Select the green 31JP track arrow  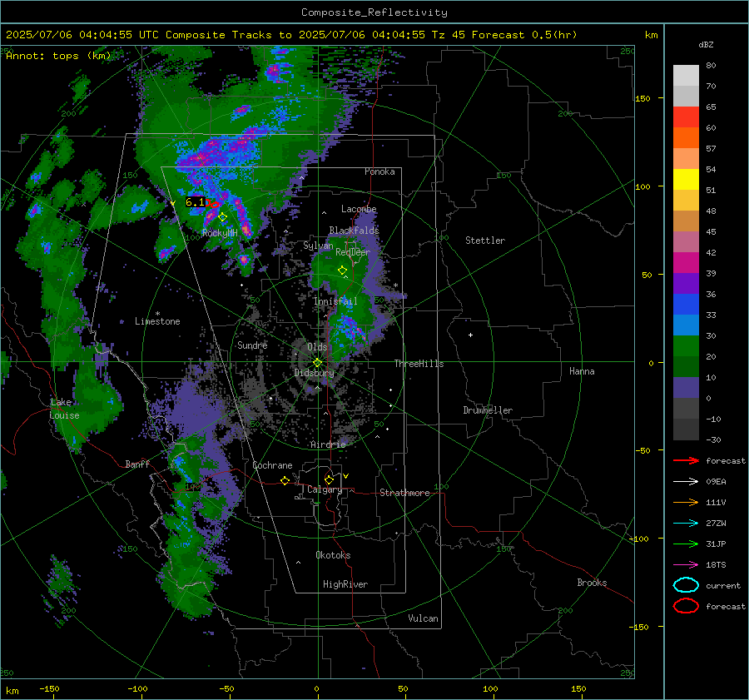[x=686, y=544]
